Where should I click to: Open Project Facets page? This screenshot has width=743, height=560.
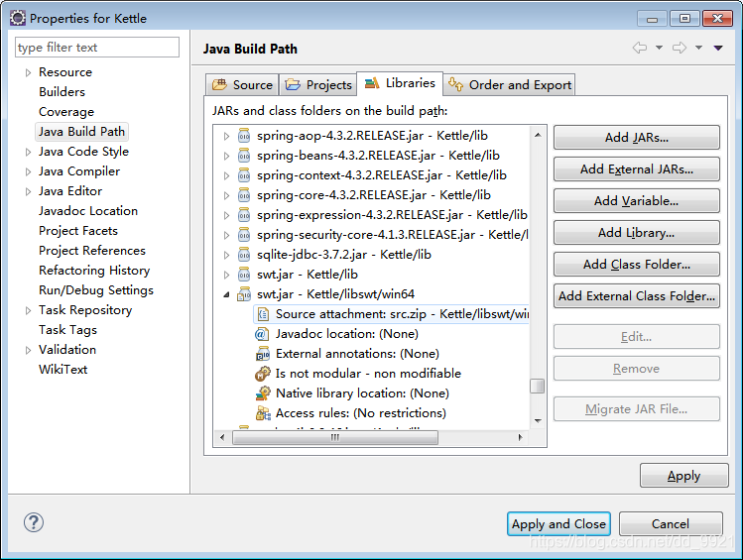point(78,231)
